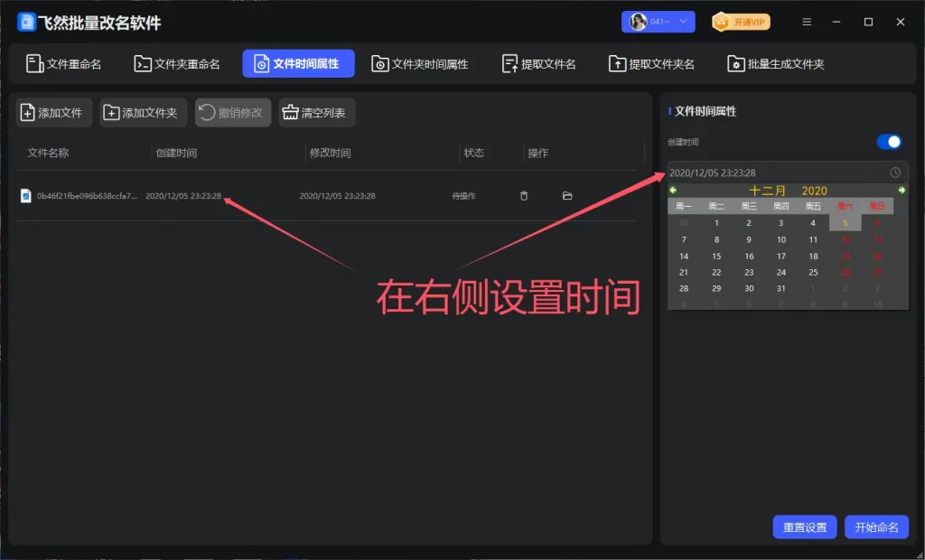Click the app logo icon
This screenshot has height=560, width=925.
point(26,23)
